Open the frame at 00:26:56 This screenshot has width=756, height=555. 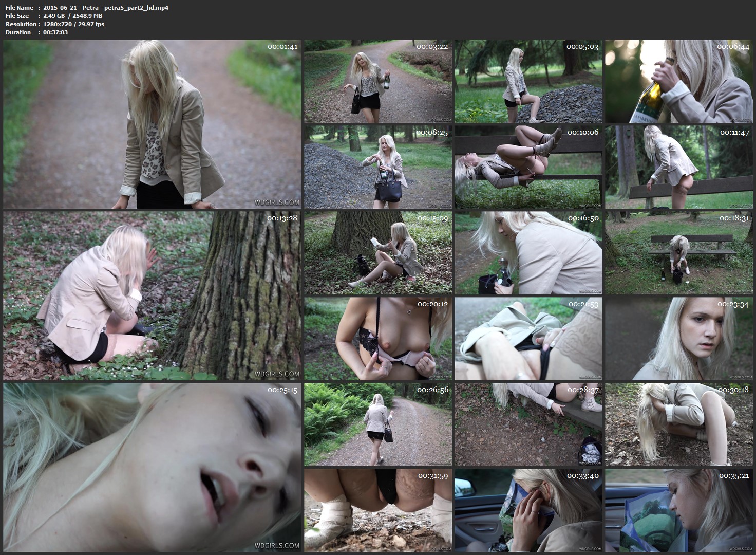click(378, 424)
